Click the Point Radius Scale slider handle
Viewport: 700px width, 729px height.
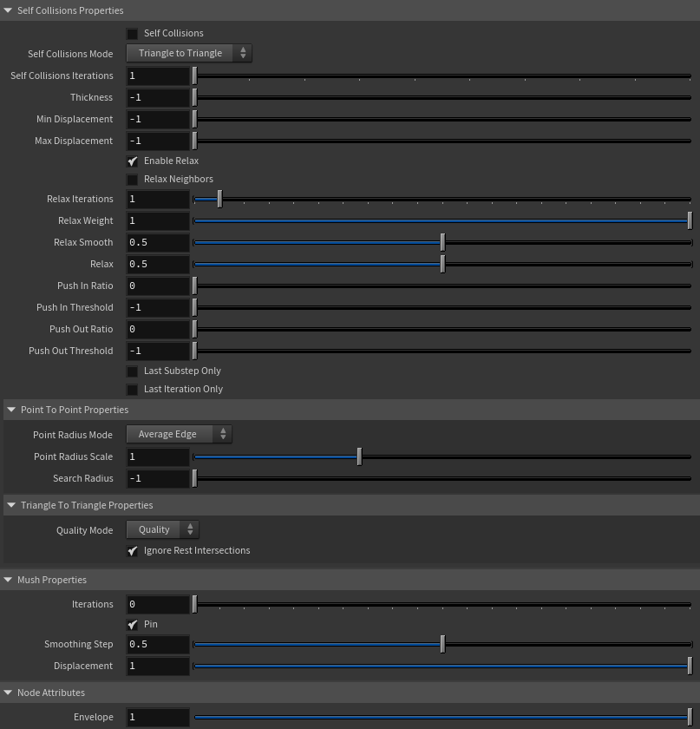point(359,457)
